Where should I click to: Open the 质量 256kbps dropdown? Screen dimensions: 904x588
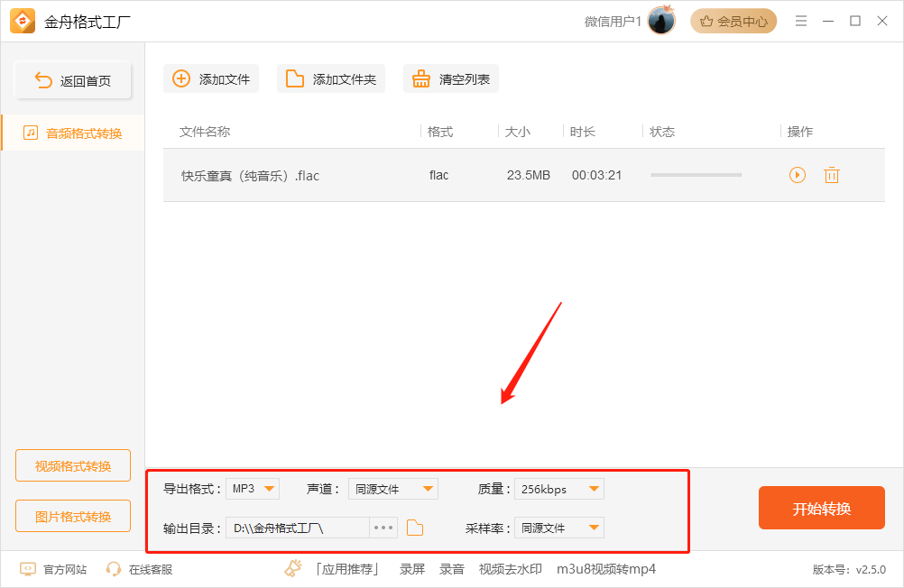(559, 489)
